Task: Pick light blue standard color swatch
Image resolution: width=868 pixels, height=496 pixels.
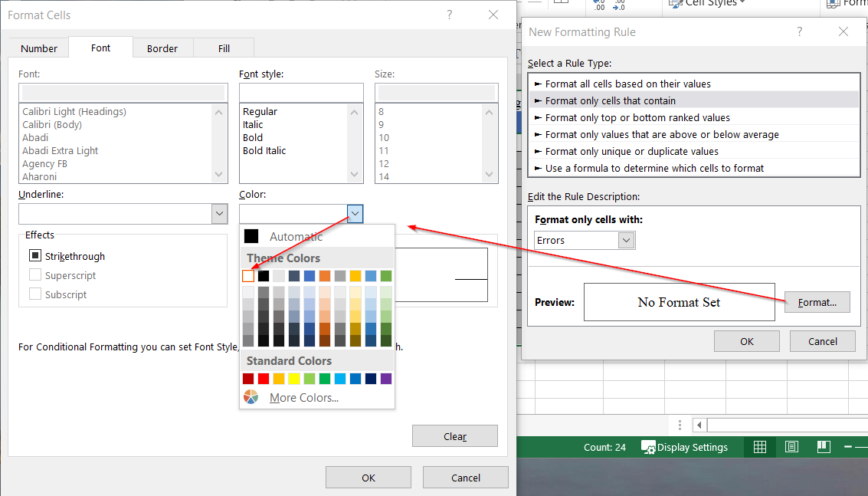Action: 340,379
